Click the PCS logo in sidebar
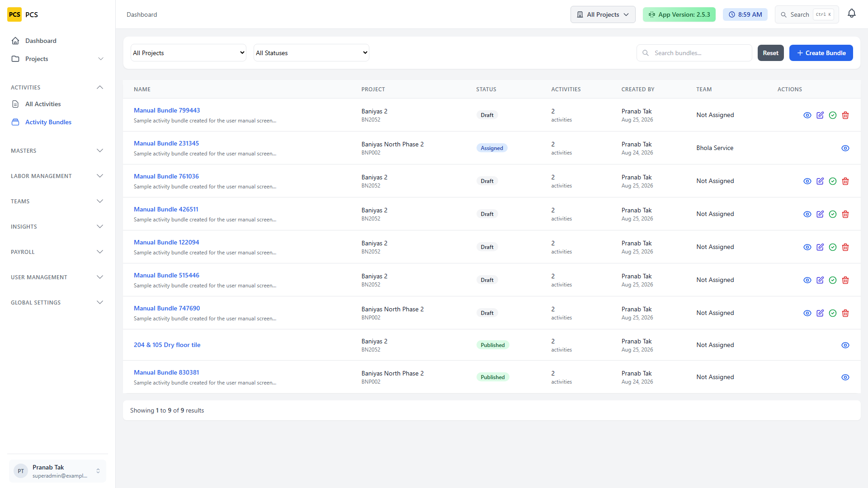The image size is (868, 488). [x=14, y=14]
